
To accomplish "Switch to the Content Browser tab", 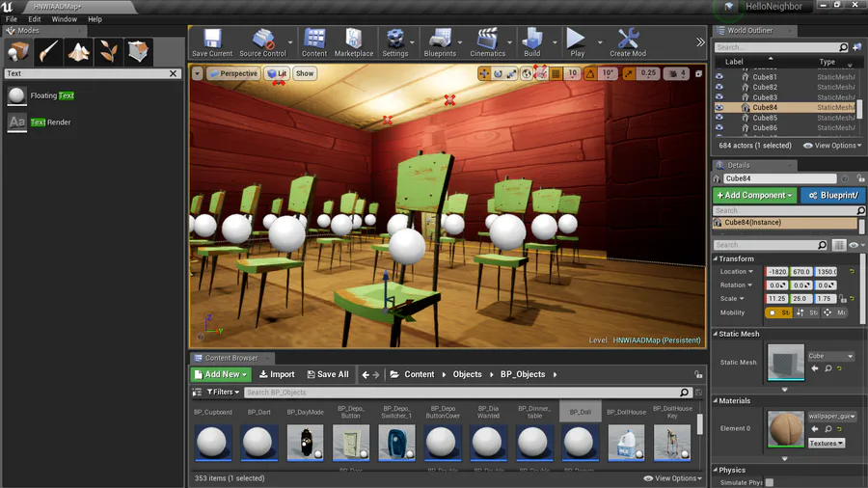I will click(x=231, y=358).
